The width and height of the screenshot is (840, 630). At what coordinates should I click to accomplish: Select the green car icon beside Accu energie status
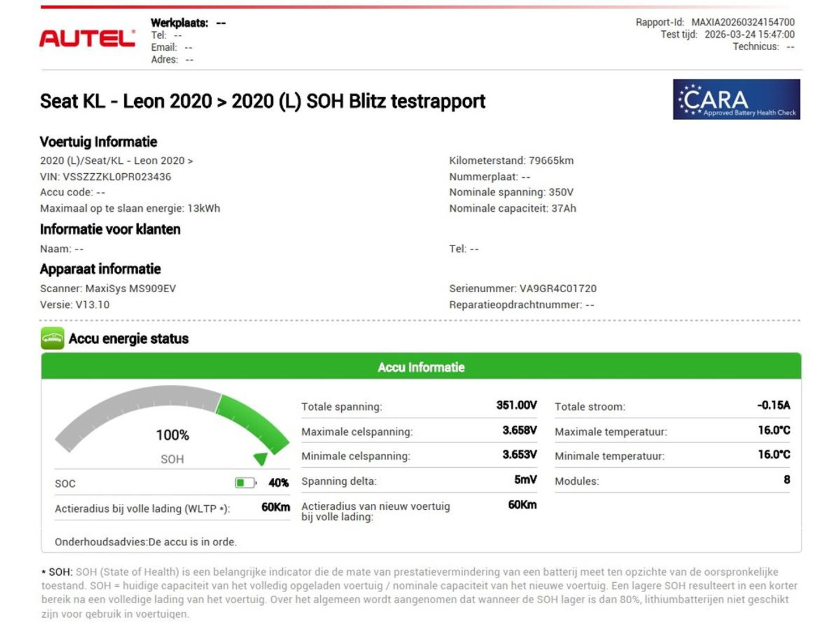[x=52, y=338]
